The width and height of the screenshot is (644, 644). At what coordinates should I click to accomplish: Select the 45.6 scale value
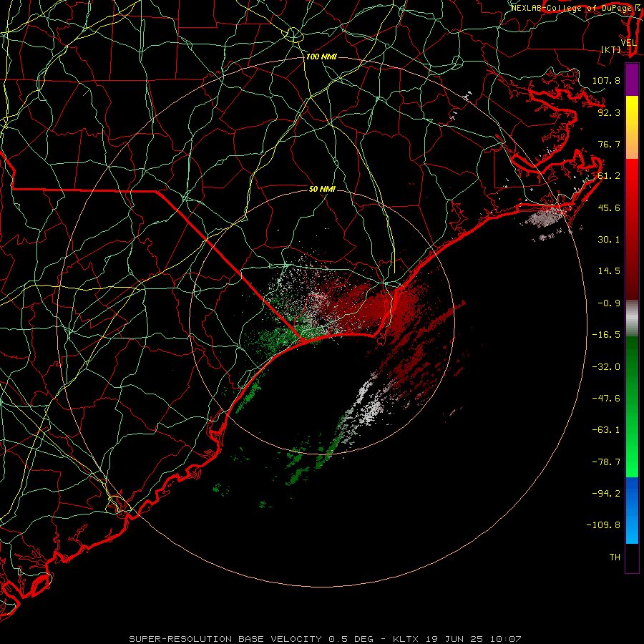pyautogui.click(x=609, y=208)
